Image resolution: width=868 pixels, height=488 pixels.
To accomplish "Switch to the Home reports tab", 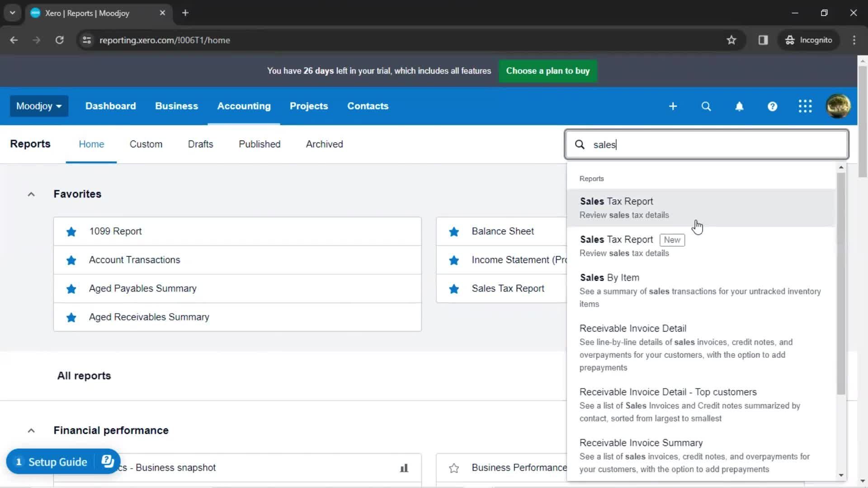I will (x=91, y=144).
